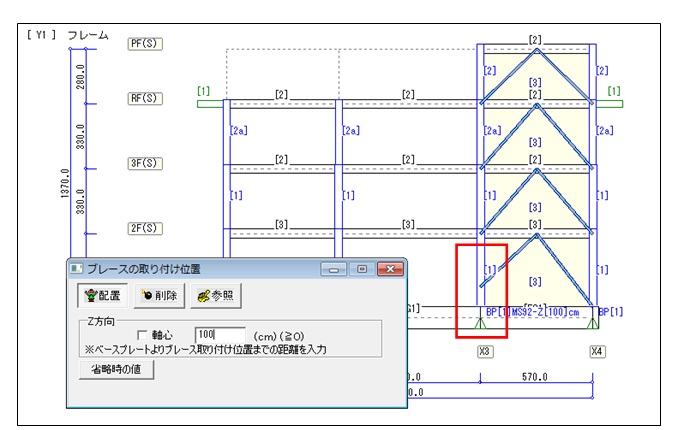
Task: Select the 3F(S) floor label
Action: pyautogui.click(x=145, y=163)
